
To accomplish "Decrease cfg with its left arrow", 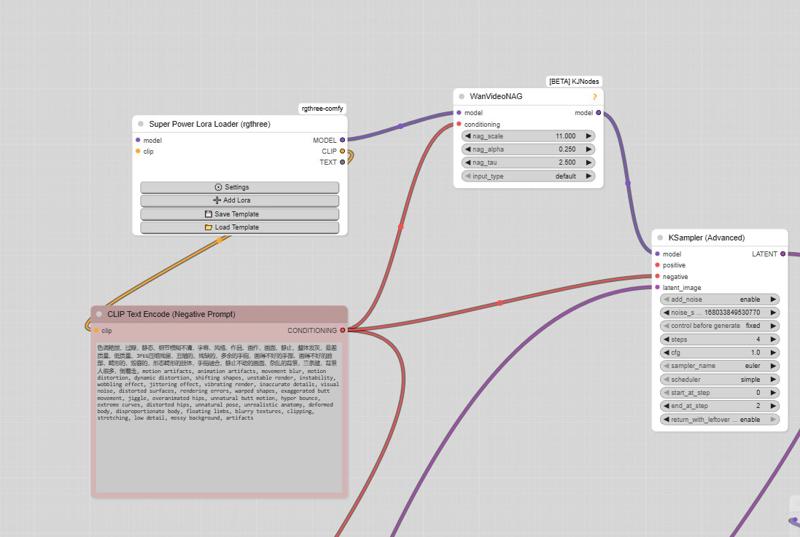I will coord(666,352).
